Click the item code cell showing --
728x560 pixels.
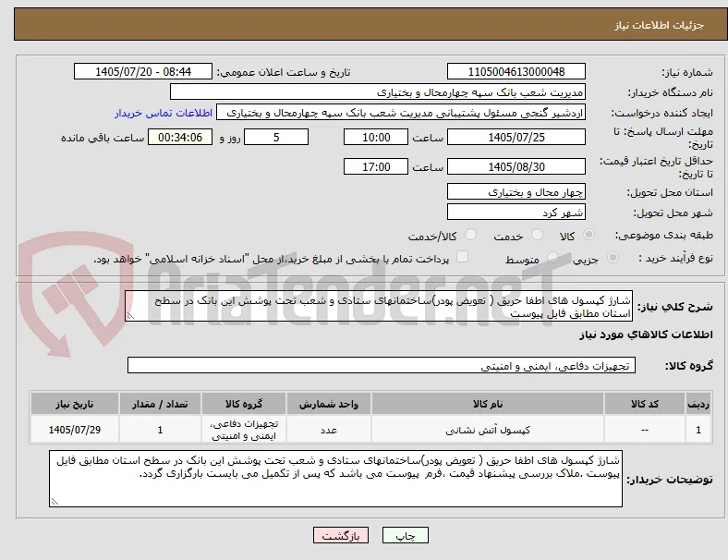point(645,430)
